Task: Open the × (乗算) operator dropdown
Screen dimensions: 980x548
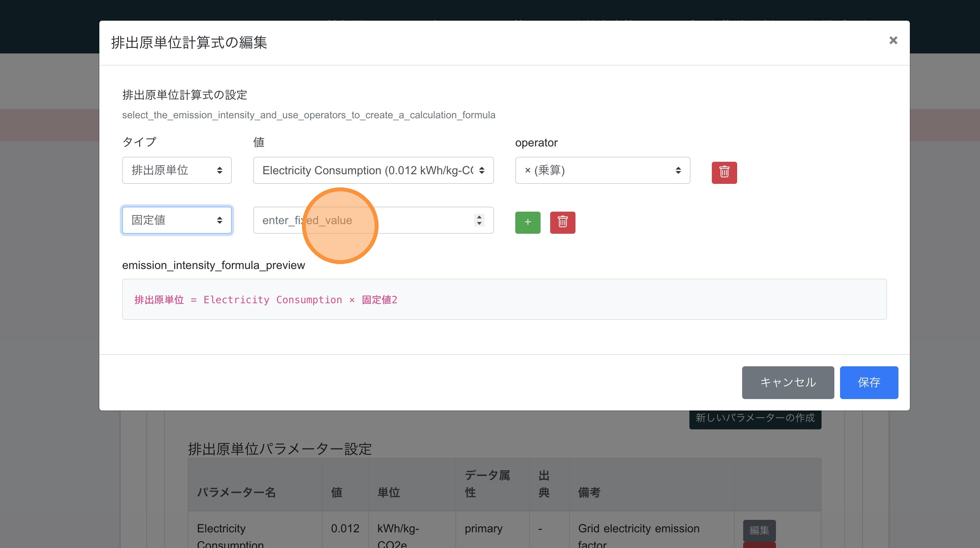Action: (x=602, y=170)
